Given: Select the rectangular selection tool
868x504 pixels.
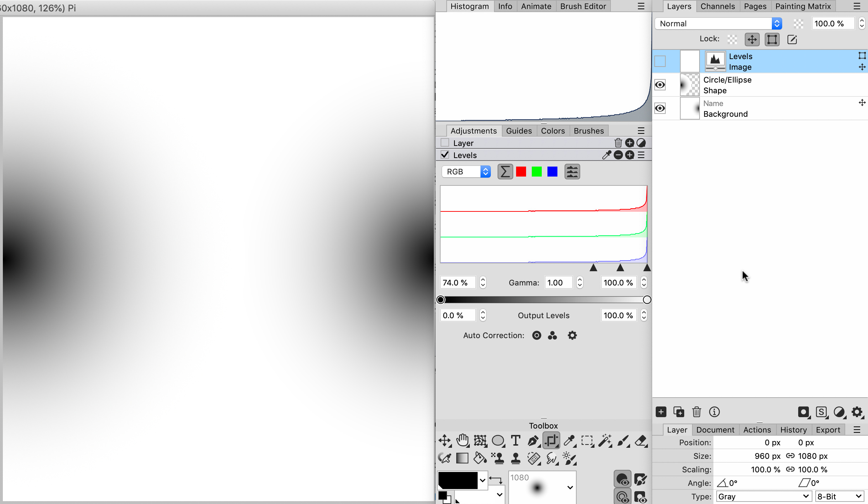Looking at the screenshot, I should 587,441.
